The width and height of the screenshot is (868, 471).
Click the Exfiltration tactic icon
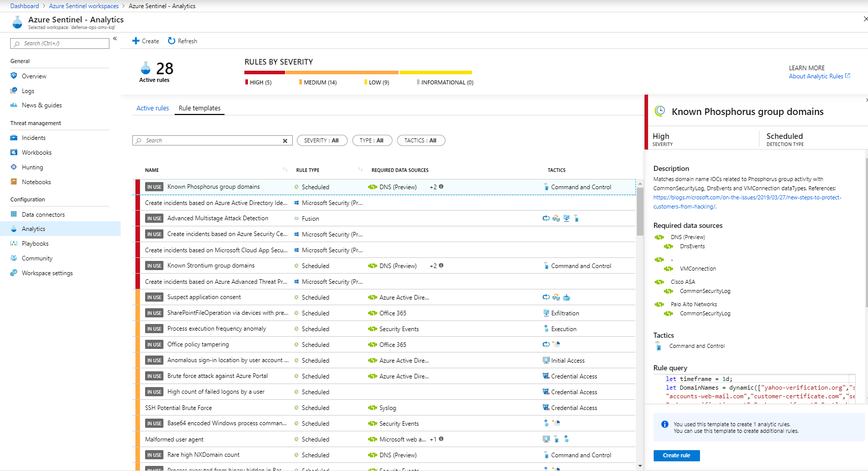[x=546, y=313]
